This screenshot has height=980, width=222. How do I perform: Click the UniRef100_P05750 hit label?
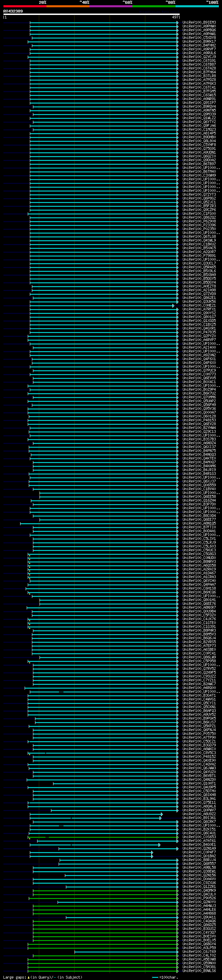(x=199, y=734)
